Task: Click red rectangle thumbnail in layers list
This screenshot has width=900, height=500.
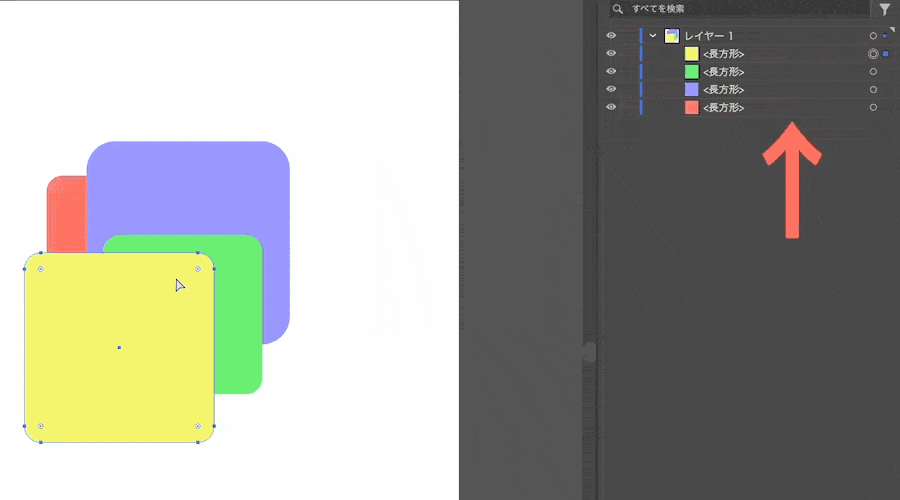Action: click(692, 107)
